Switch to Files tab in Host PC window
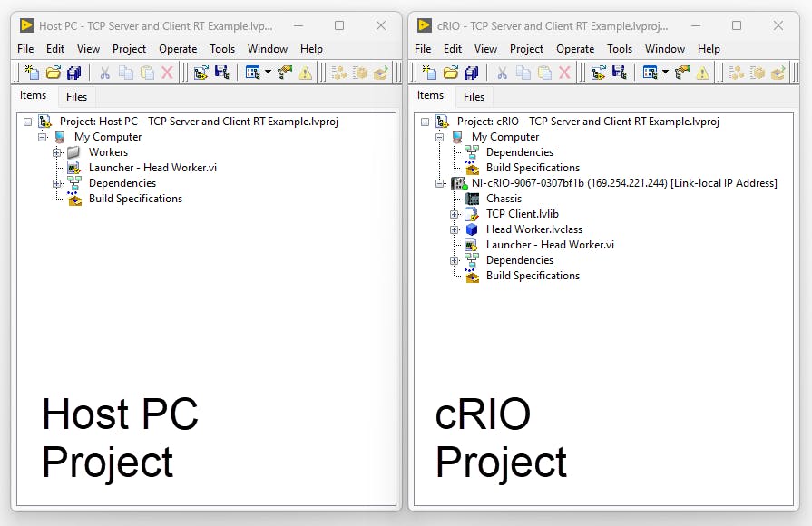This screenshot has width=812, height=526. [76, 97]
